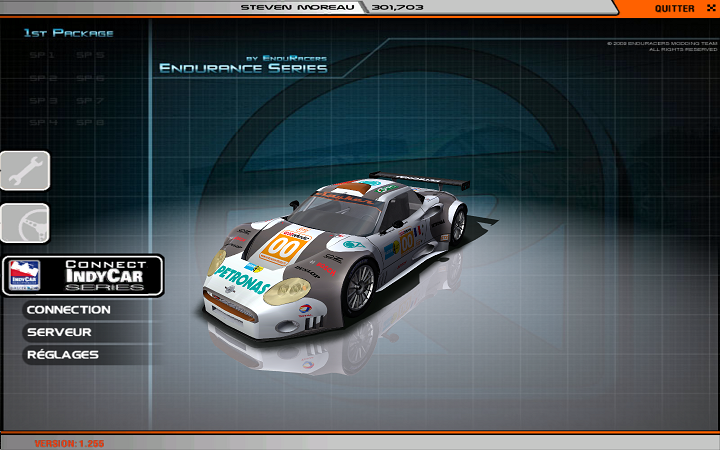Click the player name Steven Moreau
The width and height of the screenshot is (720, 450).
[298, 7]
